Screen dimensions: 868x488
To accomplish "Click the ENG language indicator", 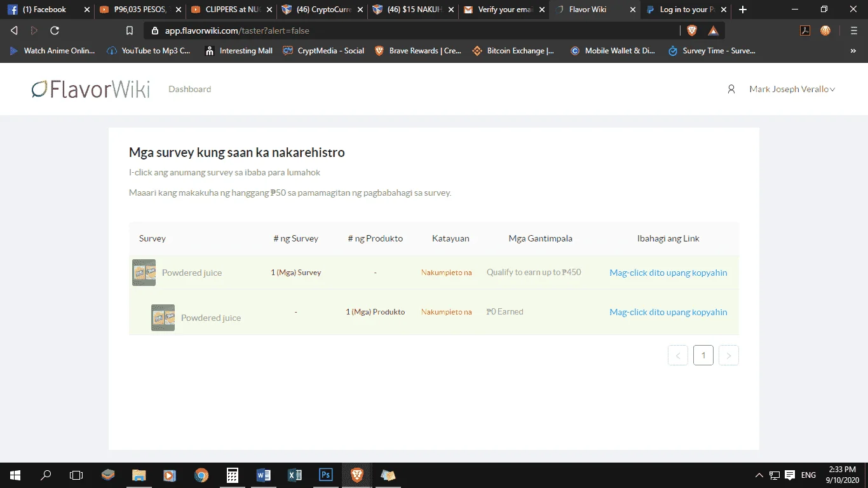I will [808, 475].
